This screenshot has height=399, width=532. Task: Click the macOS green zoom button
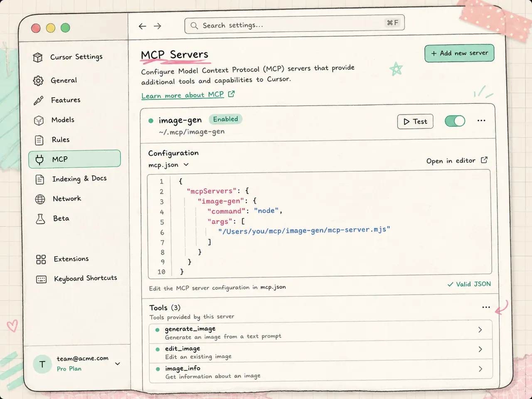click(65, 28)
